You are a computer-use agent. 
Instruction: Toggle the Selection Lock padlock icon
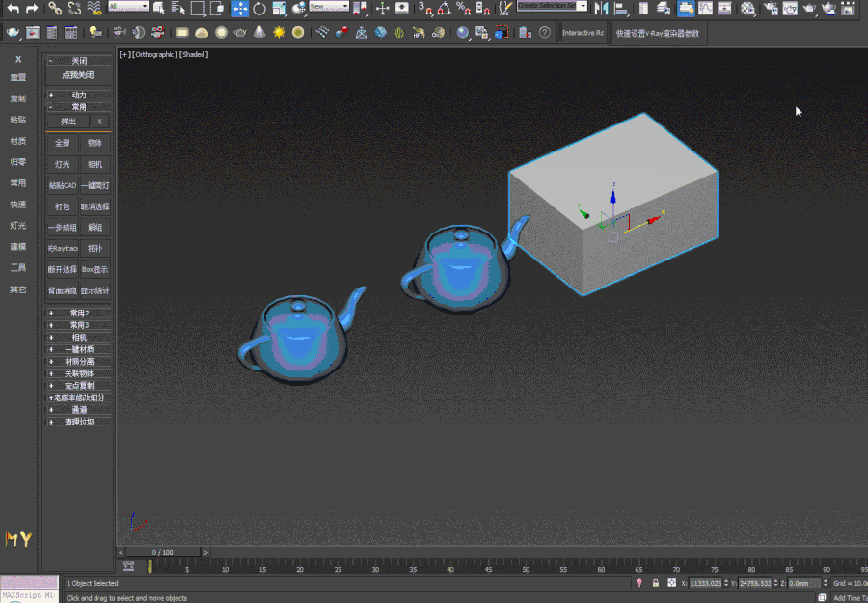[x=656, y=583]
